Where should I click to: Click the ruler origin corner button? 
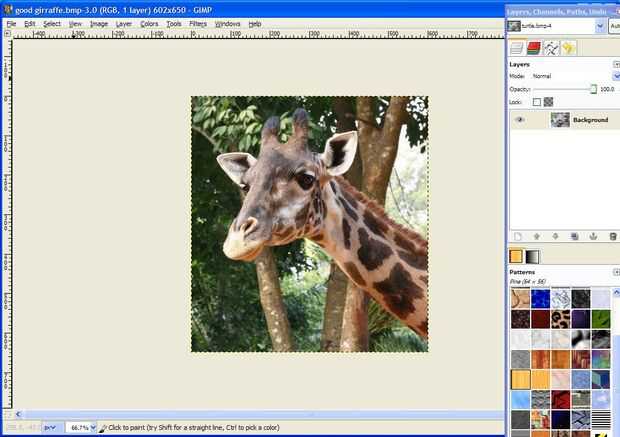point(7,34)
